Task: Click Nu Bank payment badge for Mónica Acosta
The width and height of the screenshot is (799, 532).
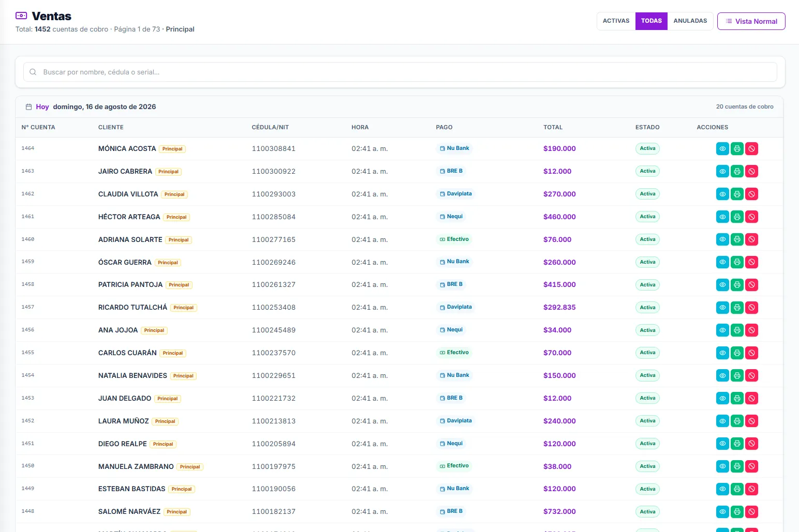Action: coord(454,148)
